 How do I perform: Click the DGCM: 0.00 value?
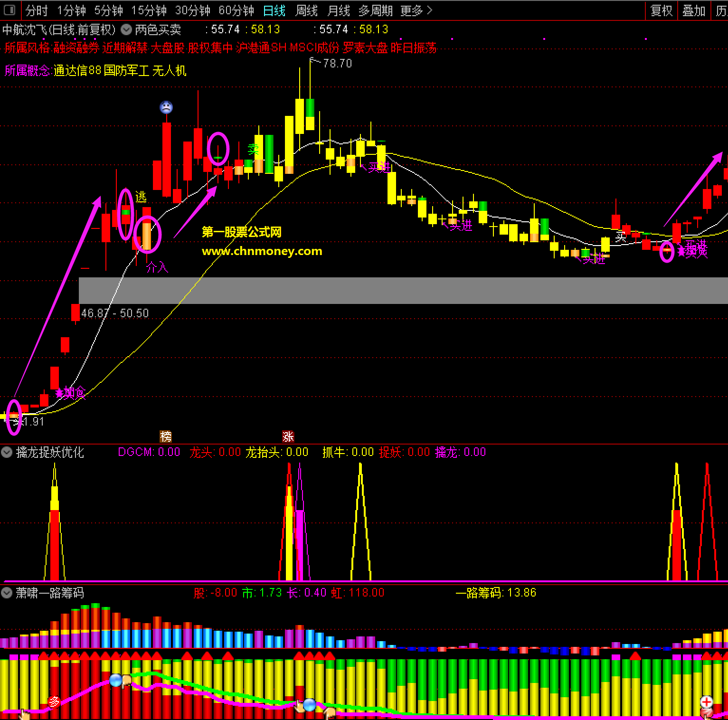click(149, 452)
